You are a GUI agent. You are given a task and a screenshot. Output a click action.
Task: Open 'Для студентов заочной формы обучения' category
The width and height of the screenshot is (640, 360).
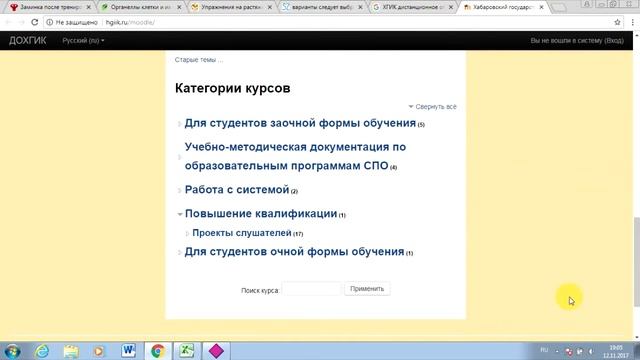tap(300, 123)
